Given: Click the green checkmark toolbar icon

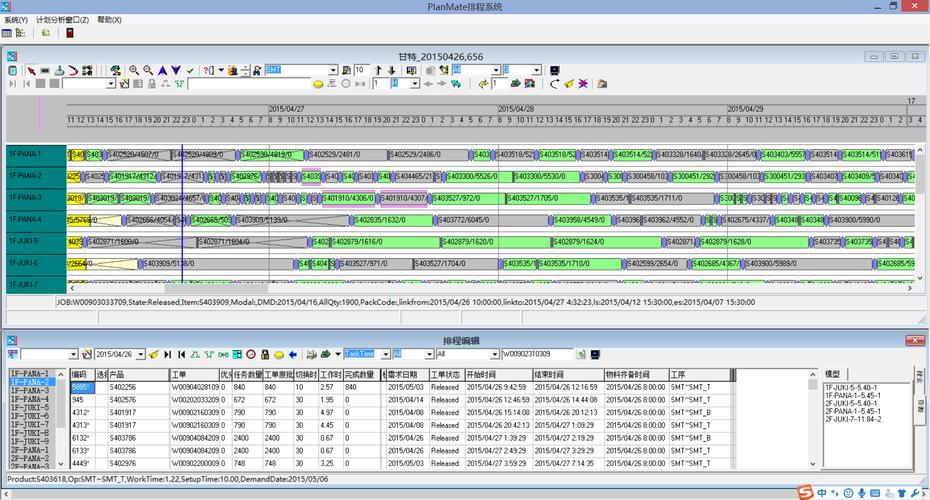Looking at the screenshot, I should 190,71.
